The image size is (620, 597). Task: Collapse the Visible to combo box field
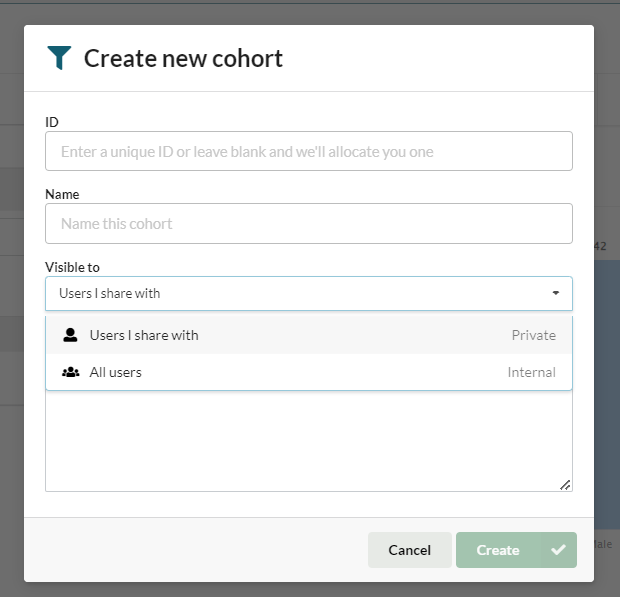click(300, 294)
